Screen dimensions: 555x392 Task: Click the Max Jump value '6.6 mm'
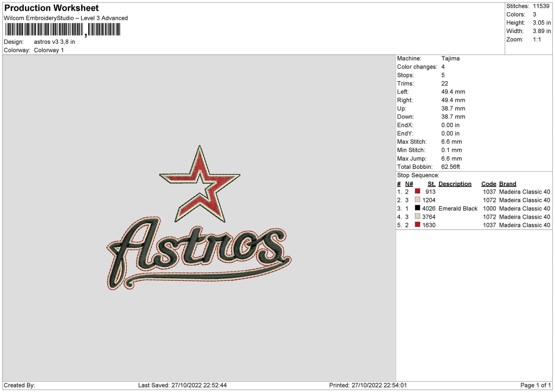pos(452,159)
